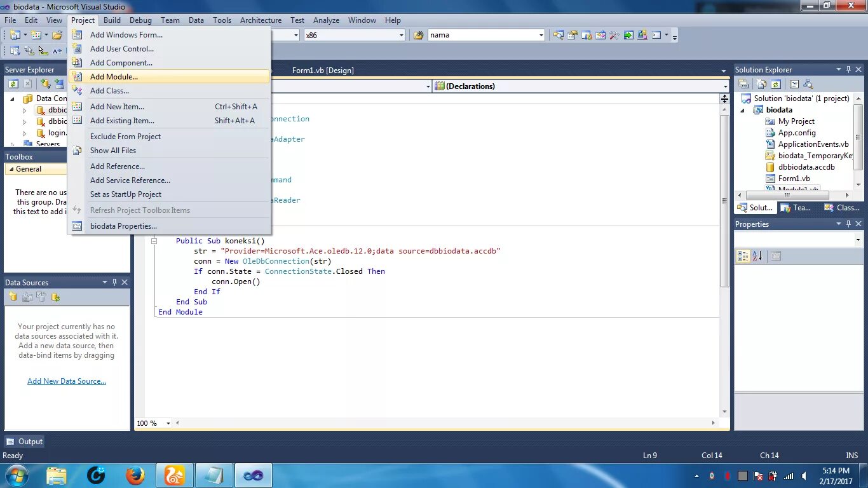
Task: Click the New Project toolbar icon
Action: click(x=15, y=35)
